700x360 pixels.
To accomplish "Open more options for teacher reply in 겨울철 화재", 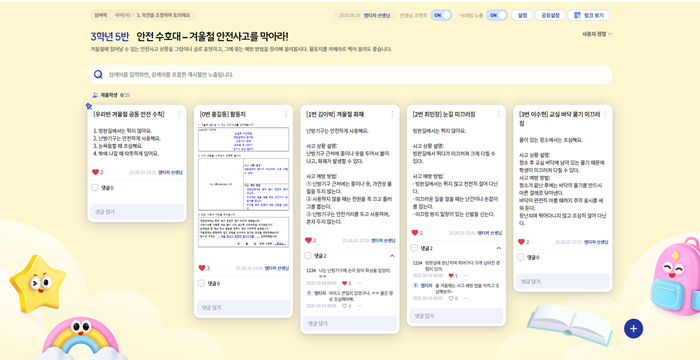I will 359,306.
